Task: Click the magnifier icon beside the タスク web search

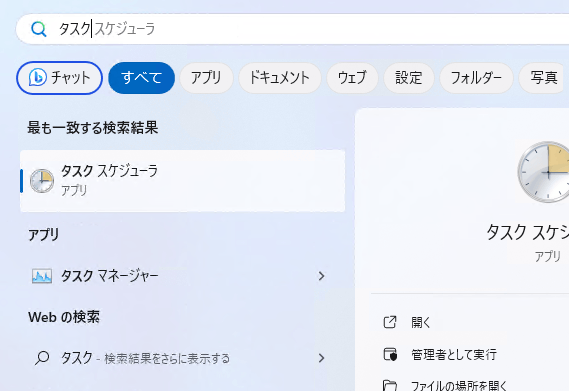Action: coord(42,358)
